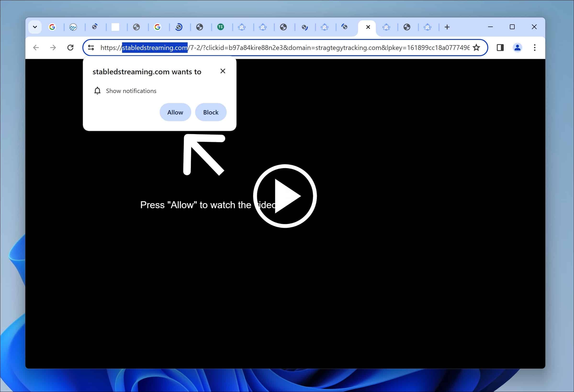
Task: Close the current browser tab
Action: point(368,27)
